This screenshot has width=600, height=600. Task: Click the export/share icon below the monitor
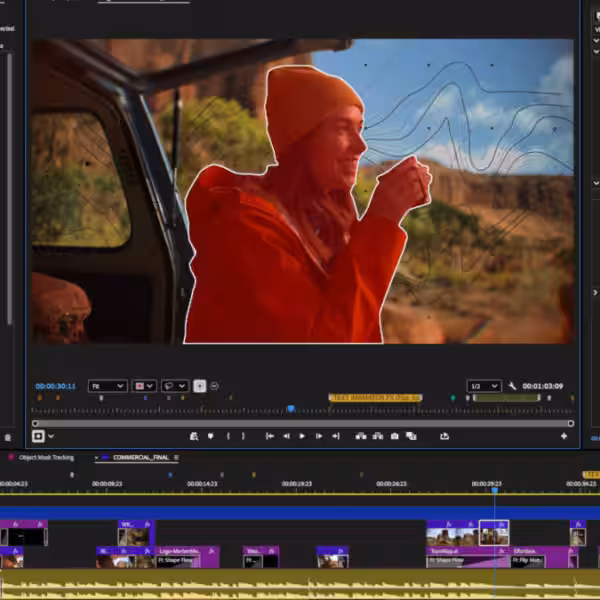click(x=444, y=436)
